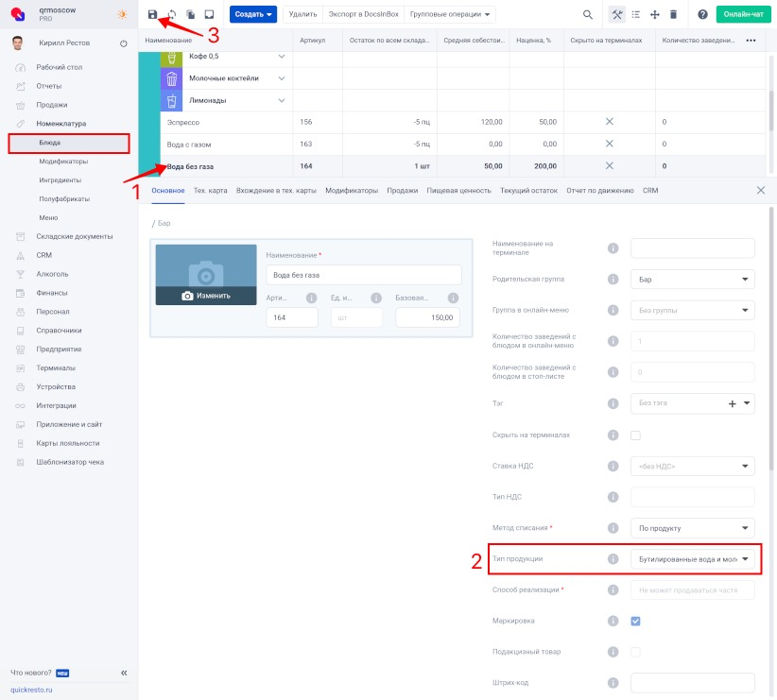This screenshot has width=777, height=700.
Task: Click the power logout icon
Action: pos(124,43)
